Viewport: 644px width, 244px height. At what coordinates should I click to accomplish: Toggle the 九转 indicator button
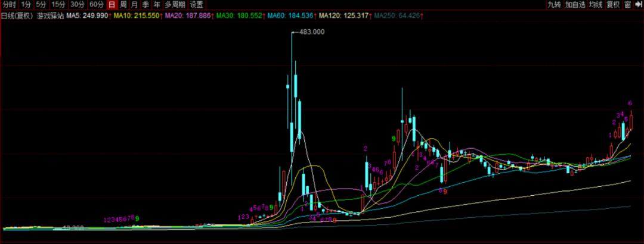[x=553, y=5]
